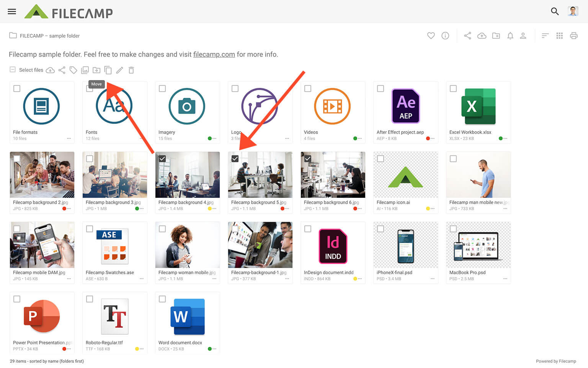This screenshot has width=588, height=368.
Task: Toggle the Select files checkbox
Action: coord(13,70)
